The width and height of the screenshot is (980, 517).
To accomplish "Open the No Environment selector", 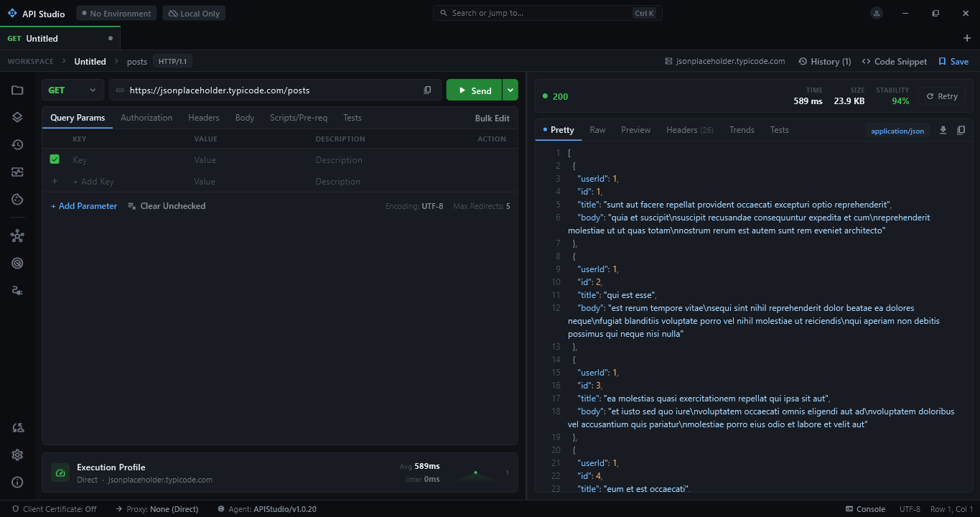I will point(117,14).
